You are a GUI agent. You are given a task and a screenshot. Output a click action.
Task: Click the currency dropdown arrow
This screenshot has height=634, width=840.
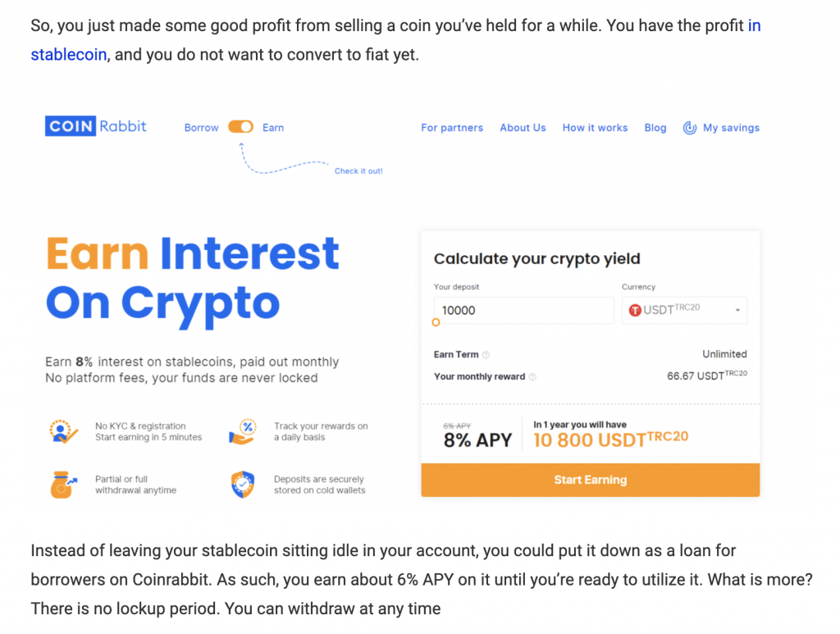(x=737, y=311)
